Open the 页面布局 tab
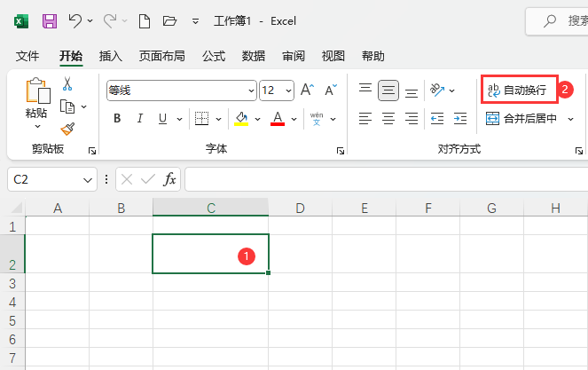 pyautogui.click(x=162, y=56)
